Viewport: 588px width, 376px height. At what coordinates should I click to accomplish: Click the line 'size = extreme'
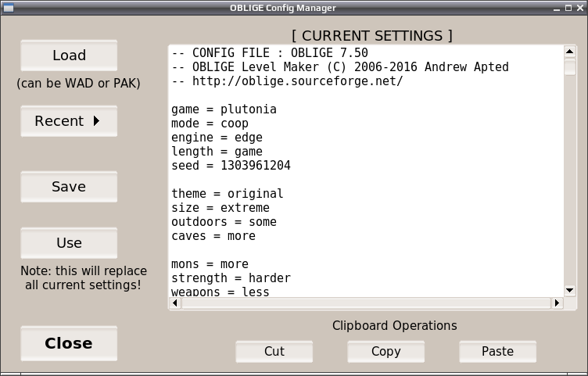(220, 208)
